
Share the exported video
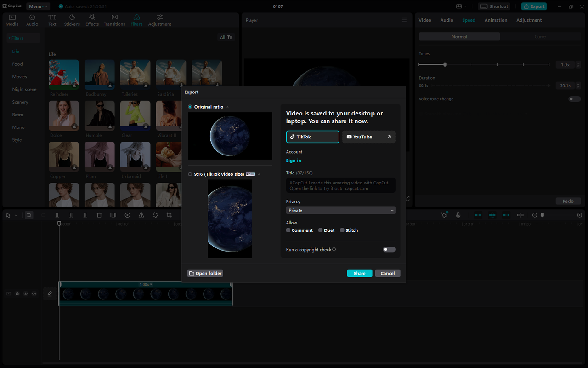coord(359,273)
